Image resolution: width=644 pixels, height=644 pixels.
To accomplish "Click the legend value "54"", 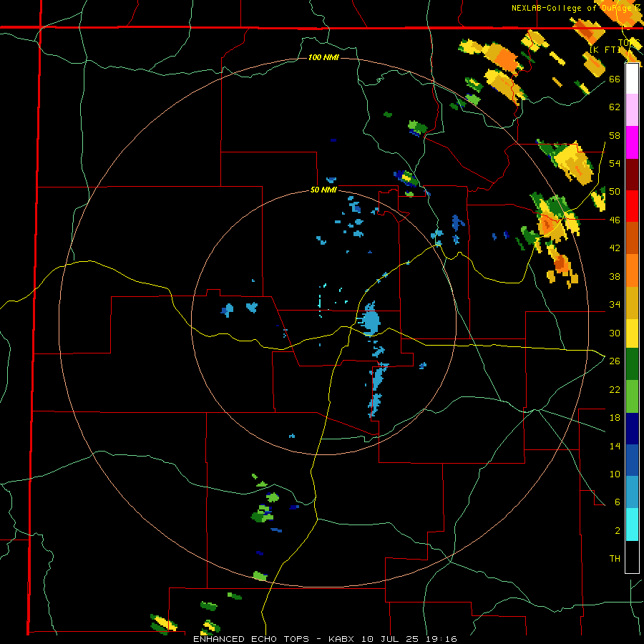I will point(615,163).
